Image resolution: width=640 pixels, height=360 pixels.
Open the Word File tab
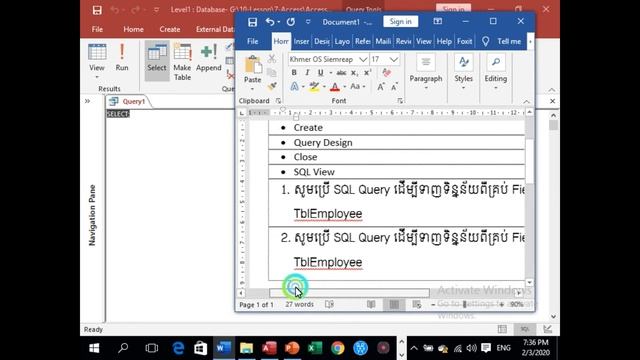tap(253, 41)
